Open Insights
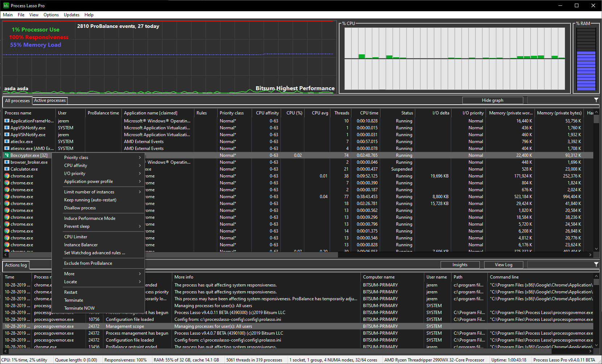The image size is (602, 364). (x=460, y=265)
